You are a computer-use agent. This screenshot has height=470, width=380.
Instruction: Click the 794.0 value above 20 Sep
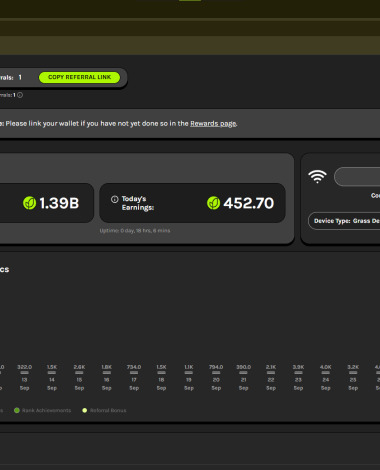pyautogui.click(x=216, y=367)
